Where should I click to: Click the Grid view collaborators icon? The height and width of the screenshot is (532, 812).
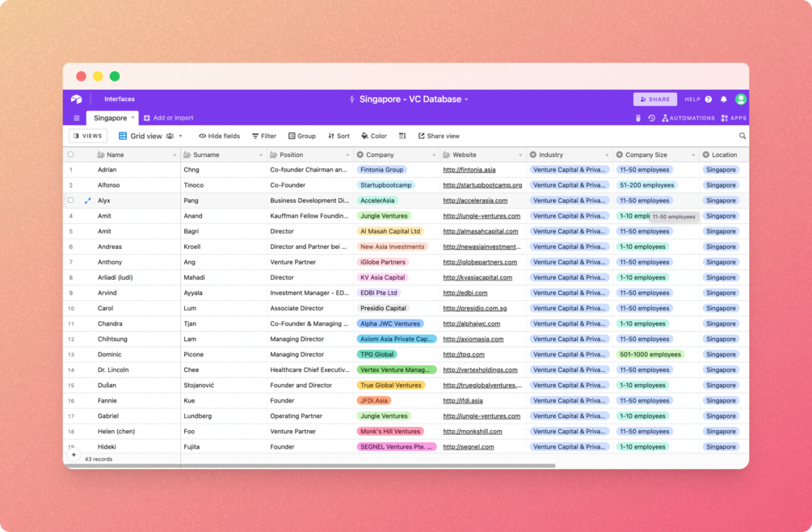(x=170, y=136)
